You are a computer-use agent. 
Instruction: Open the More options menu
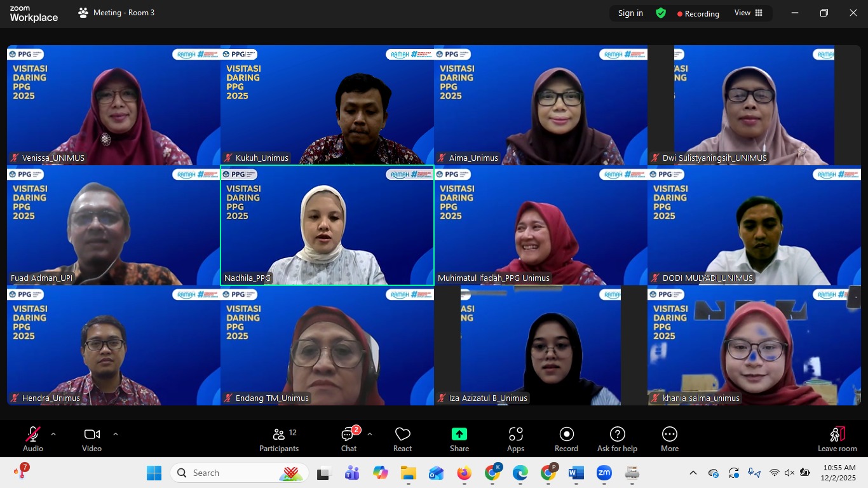670,438
